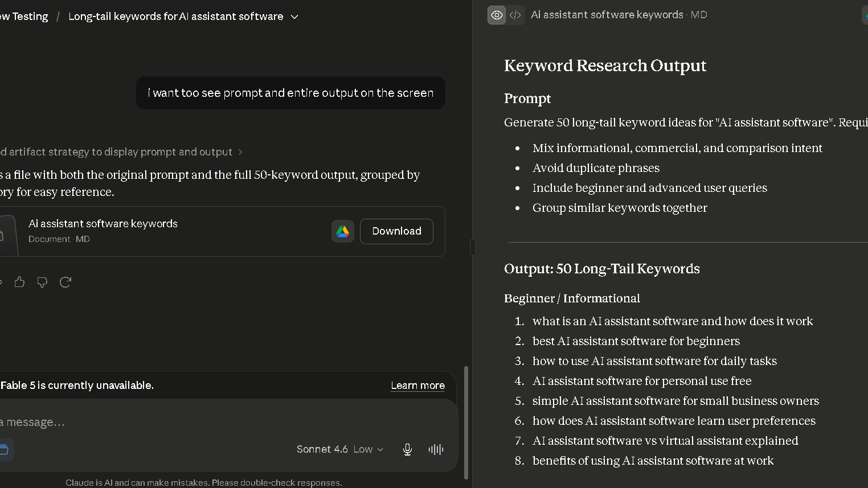Click the microphone dictation icon

(407, 449)
